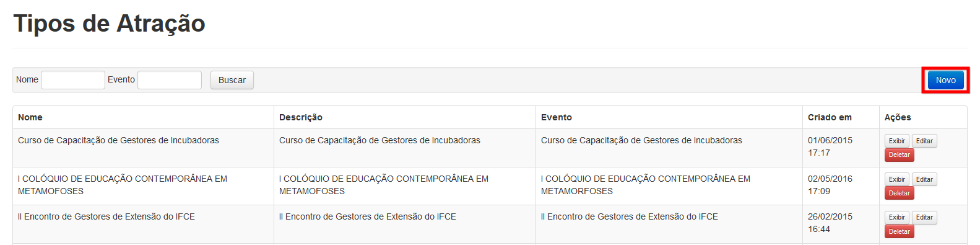Viewport: 980px width, 245px height.
Task: Click the Buscar search button
Action: click(232, 80)
